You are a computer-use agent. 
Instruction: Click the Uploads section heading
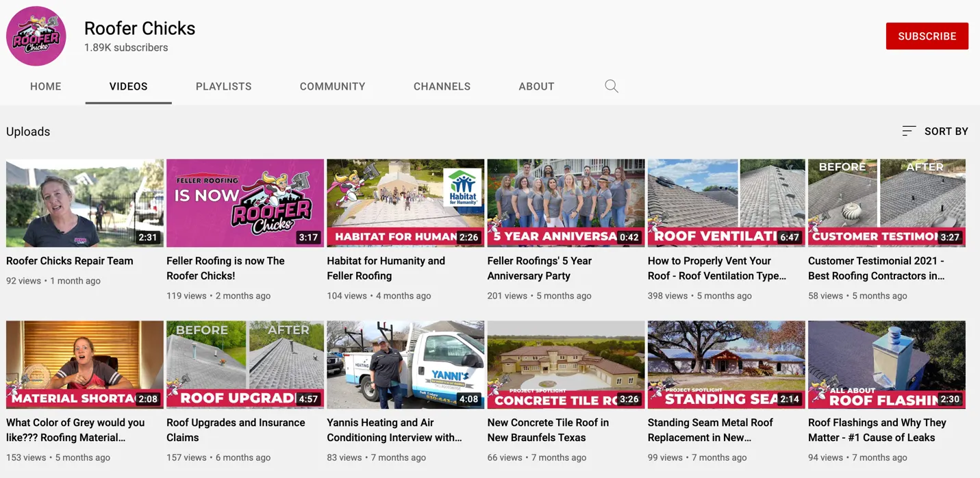pos(28,131)
